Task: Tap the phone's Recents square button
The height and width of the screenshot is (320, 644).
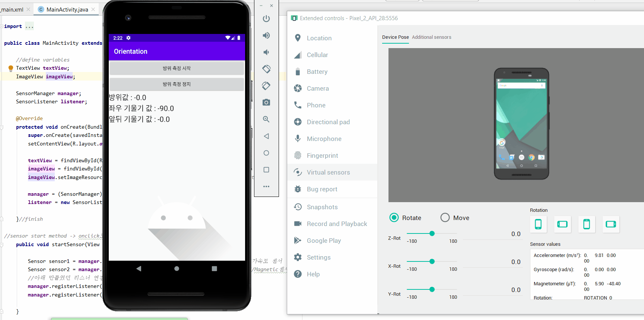Action: pos(214,269)
